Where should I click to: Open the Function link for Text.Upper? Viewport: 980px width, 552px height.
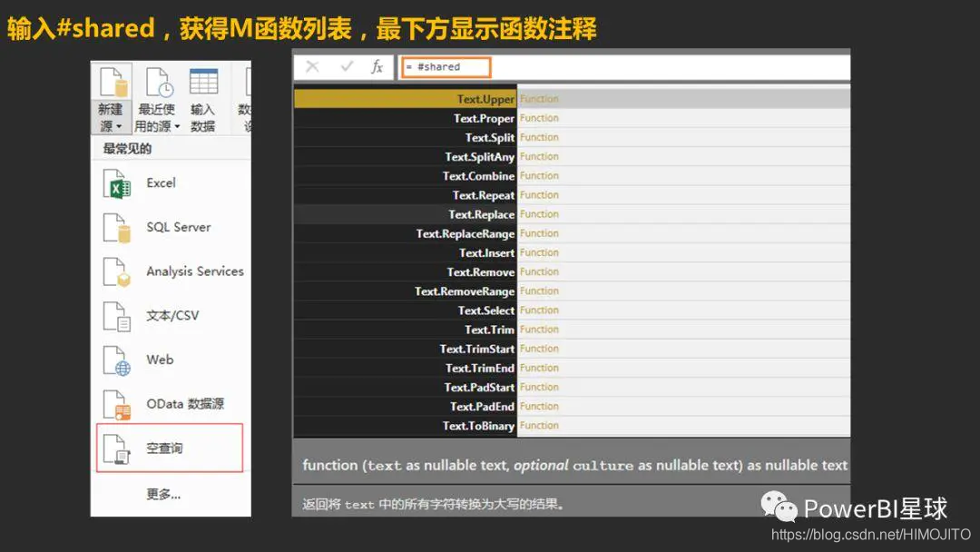point(539,99)
